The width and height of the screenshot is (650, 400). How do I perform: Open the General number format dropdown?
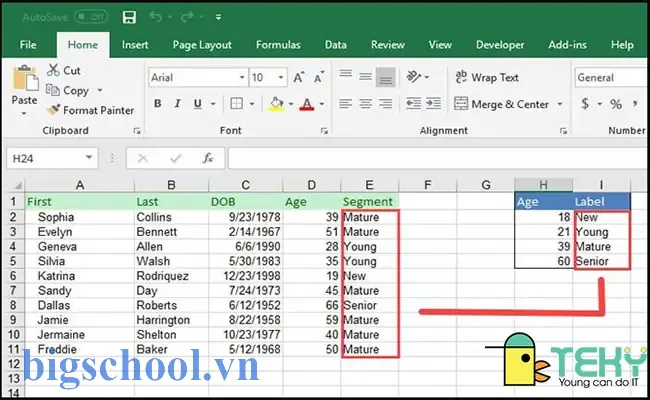(x=612, y=78)
